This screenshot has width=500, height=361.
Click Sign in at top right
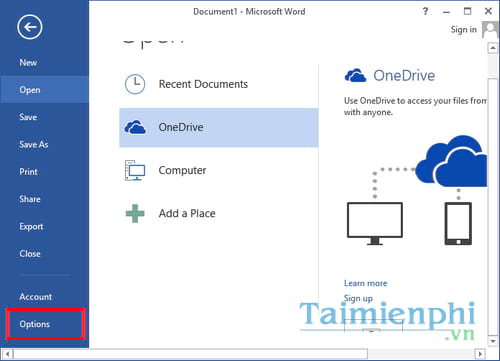[463, 30]
